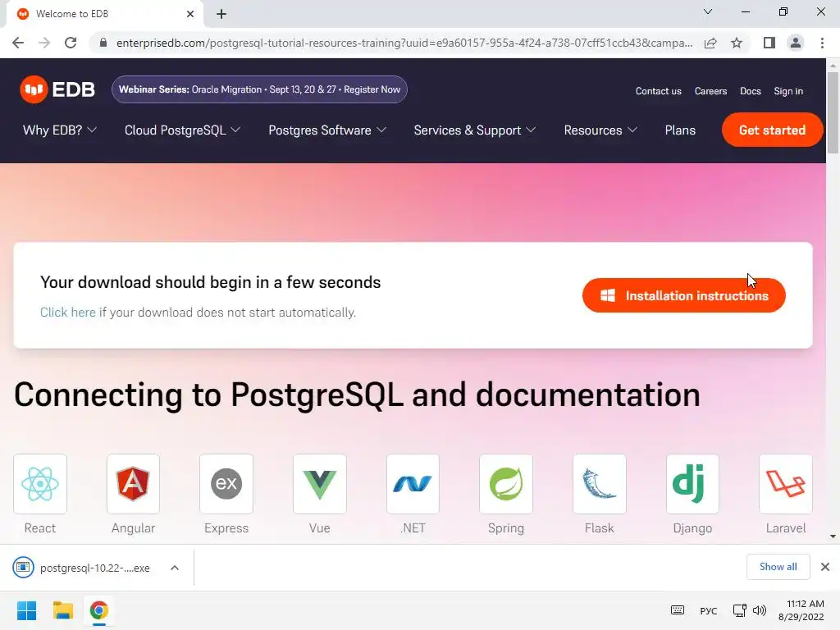This screenshot has width=840, height=630.
Task: Open the touch keyboard tray icon
Action: coord(677,610)
